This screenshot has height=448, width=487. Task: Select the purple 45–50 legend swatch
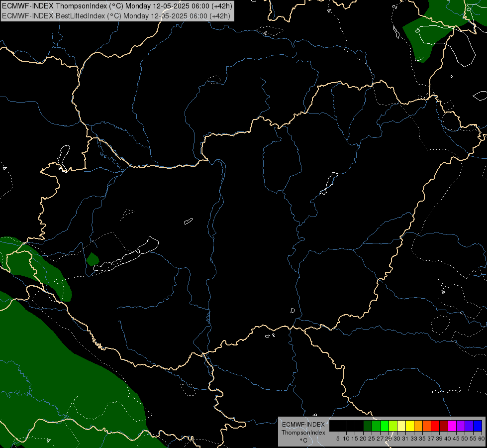tap(461, 426)
